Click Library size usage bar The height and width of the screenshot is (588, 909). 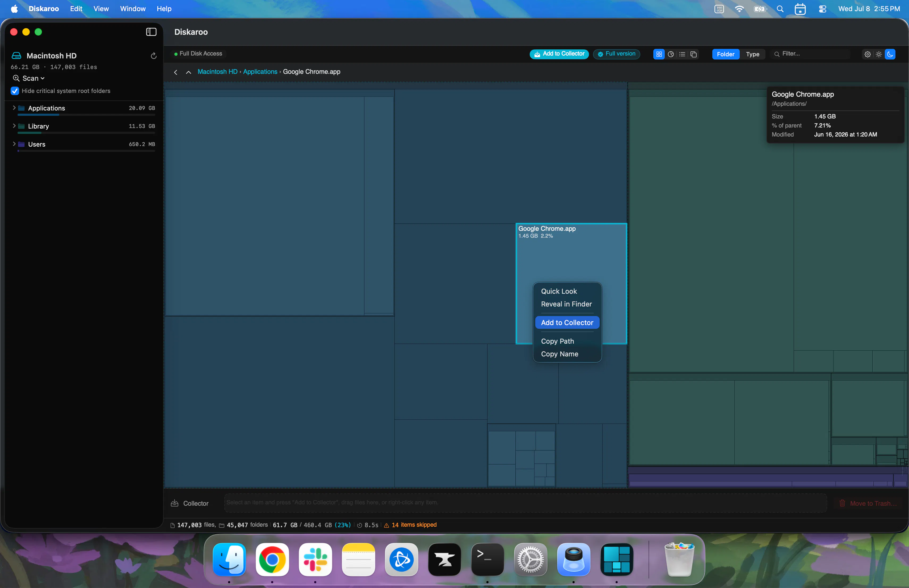(x=86, y=133)
